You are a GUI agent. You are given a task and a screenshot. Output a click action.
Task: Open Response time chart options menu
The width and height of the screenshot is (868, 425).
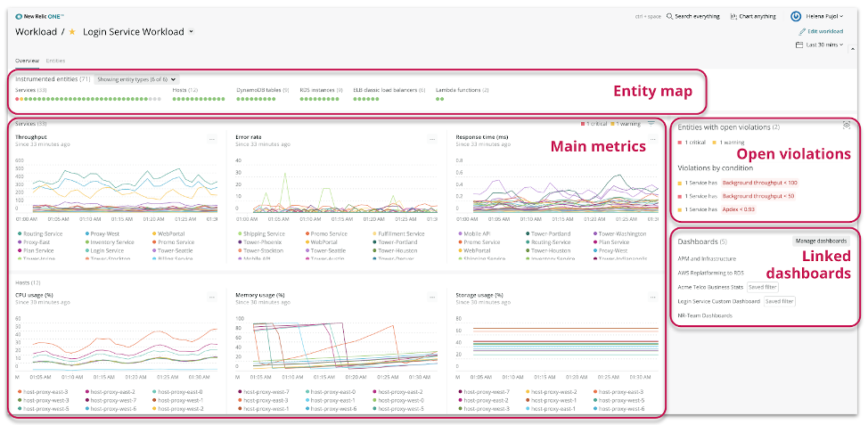pyautogui.click(x=651, y=140)
